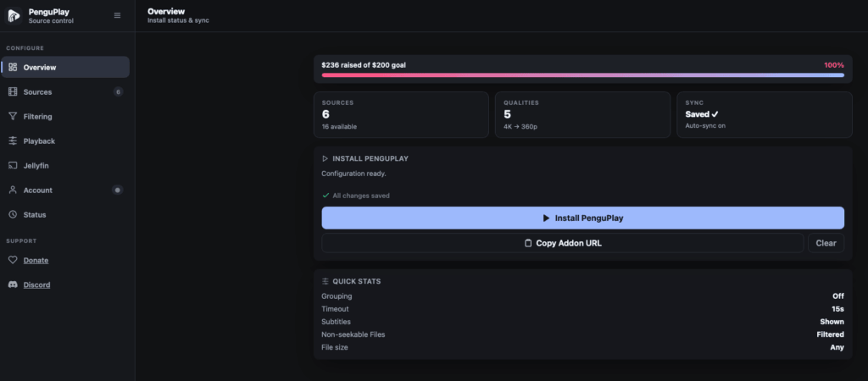Click the Account person icon

coord(13,190)
